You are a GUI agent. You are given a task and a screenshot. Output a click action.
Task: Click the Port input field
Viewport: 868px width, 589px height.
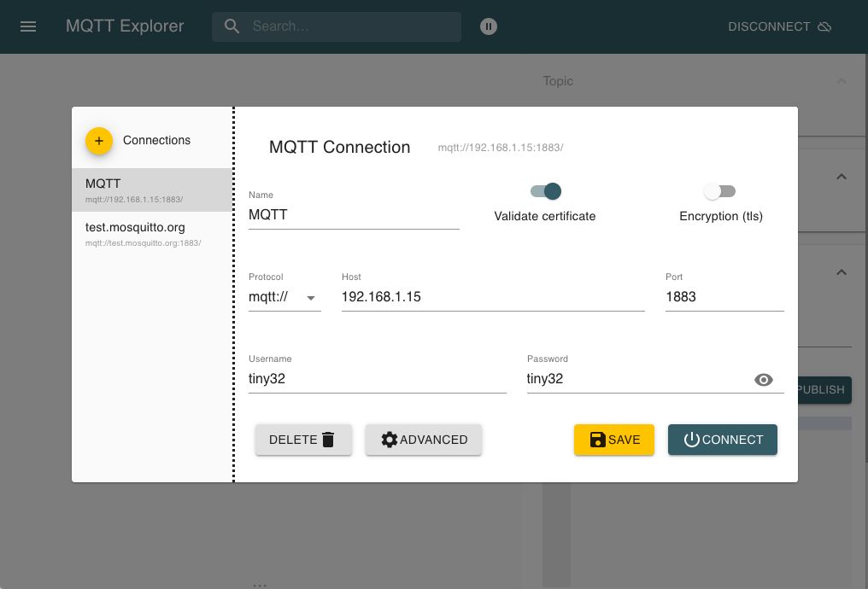[x=724, y=297]
